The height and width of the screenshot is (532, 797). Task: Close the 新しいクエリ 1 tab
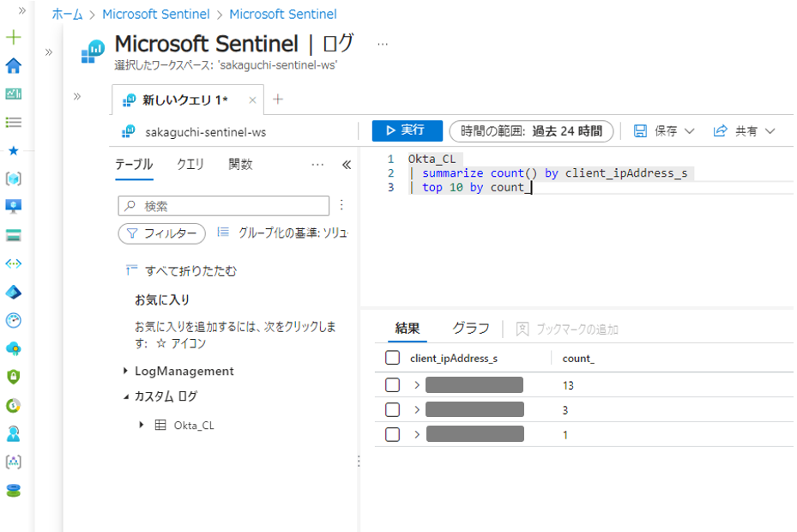(252, 100)
